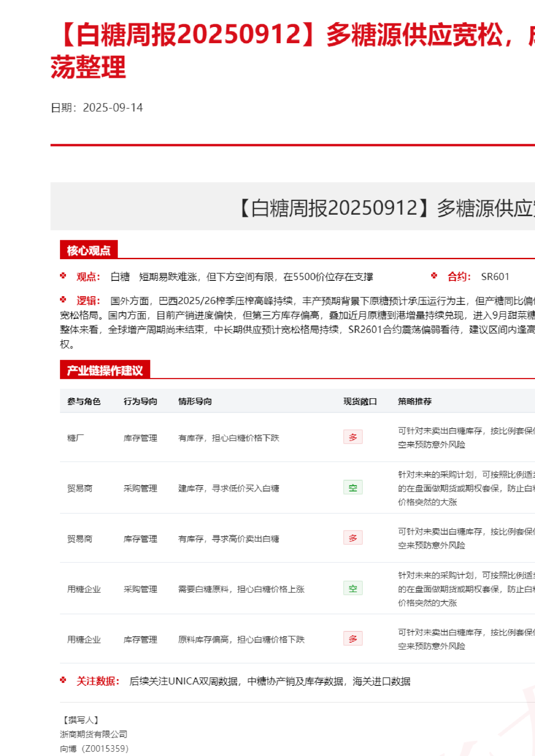Click the 空 badge in 贸易商 采购管理 row
This screenshot has width=535, height=756.
click(353, 487)
